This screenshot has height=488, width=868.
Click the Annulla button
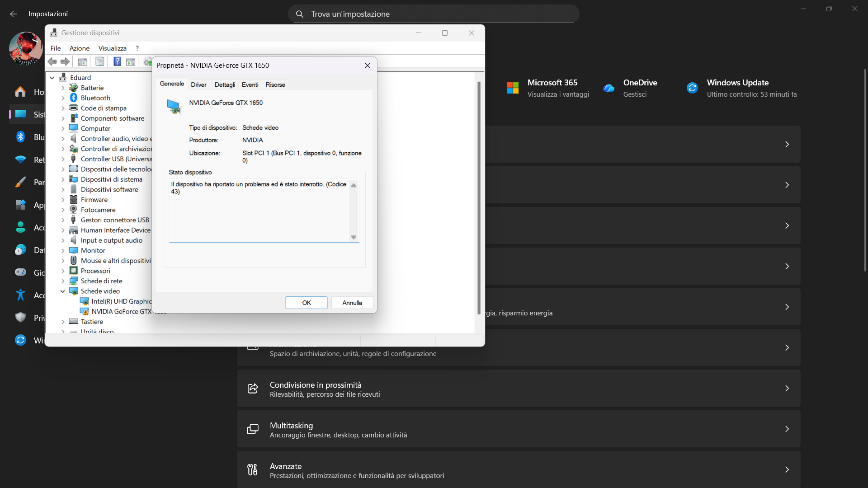[x=352, y=303]
